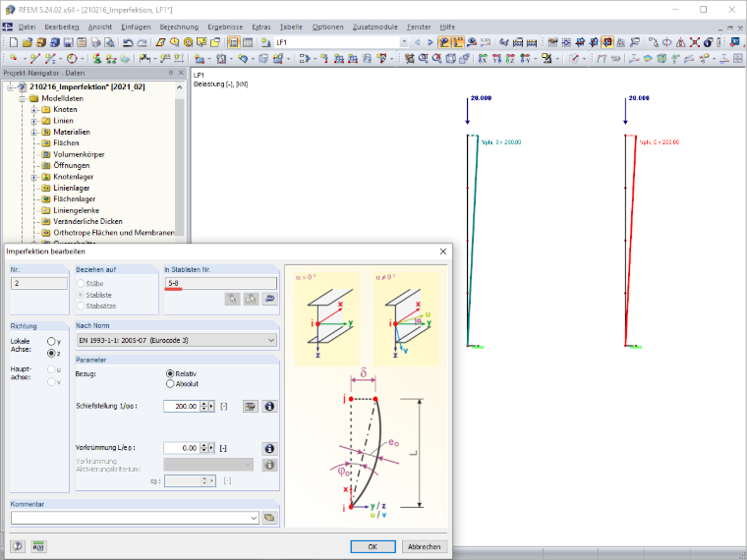Open the Berechnung menu
Image resolution: width=747 pixels, height=560 pixels.
179,28
